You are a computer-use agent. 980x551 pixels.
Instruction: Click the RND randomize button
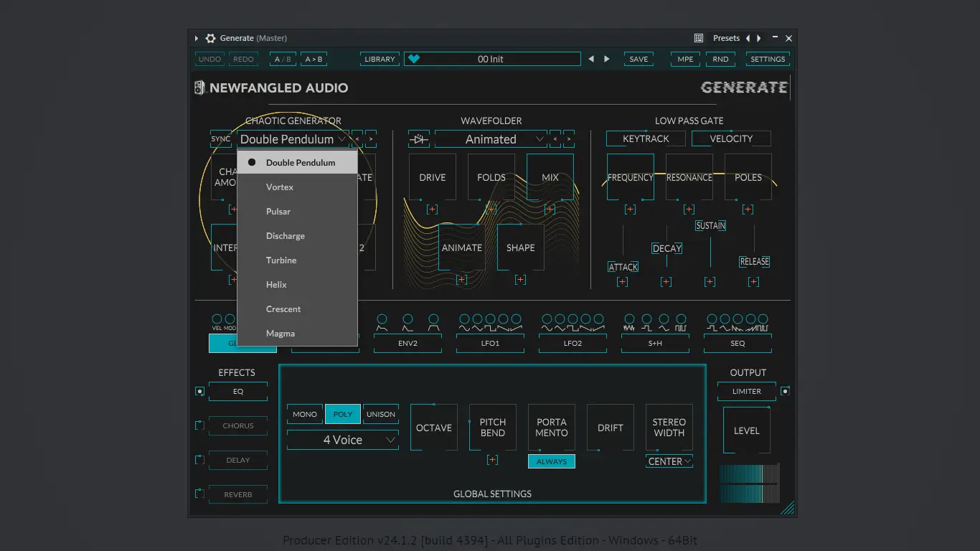coord(720,60)
